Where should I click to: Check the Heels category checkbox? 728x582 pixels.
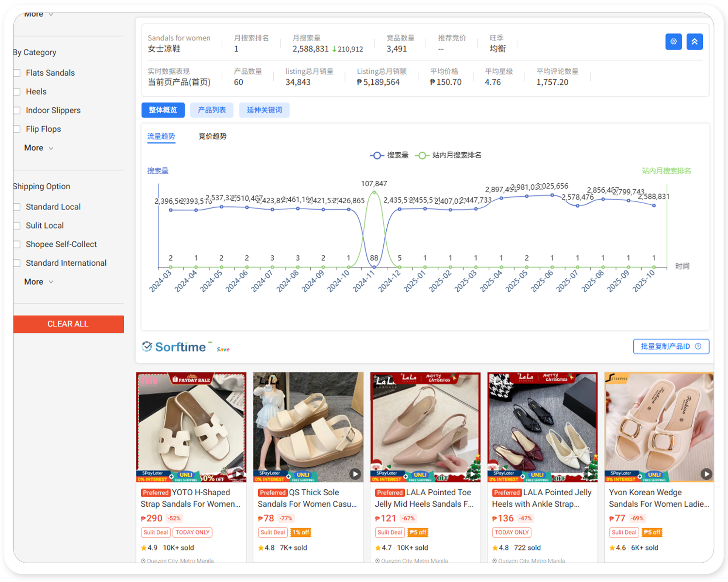click(x=17, y=92)
